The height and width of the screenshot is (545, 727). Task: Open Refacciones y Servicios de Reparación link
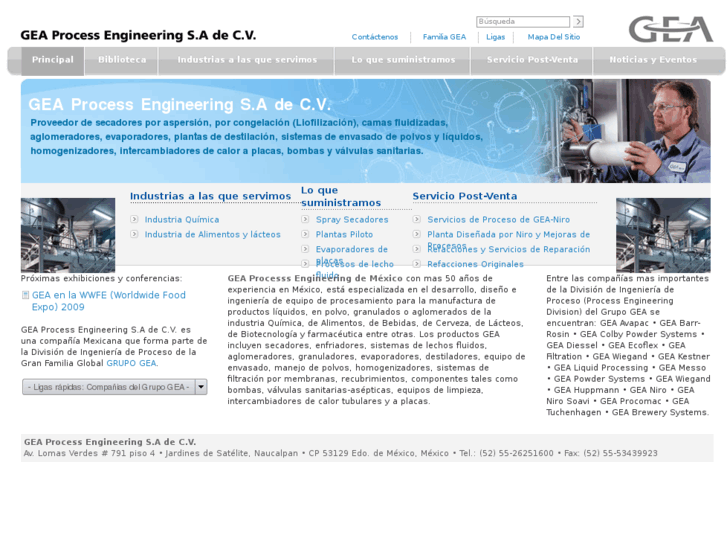509,250
